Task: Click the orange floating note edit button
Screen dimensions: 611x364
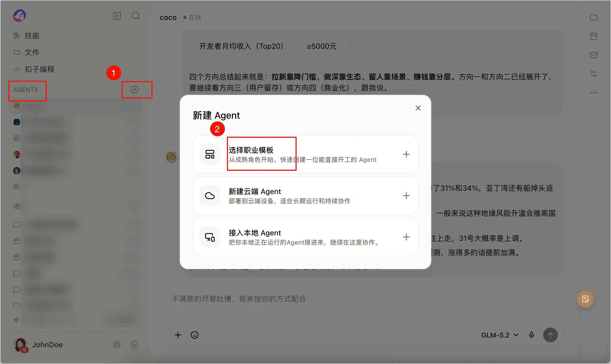Action: click(585, 299)
